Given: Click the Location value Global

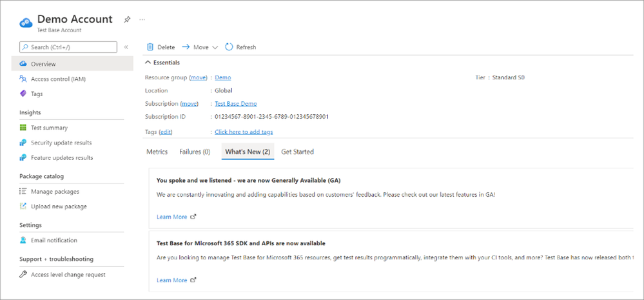Looking at the screenshot, I should 224,90.
